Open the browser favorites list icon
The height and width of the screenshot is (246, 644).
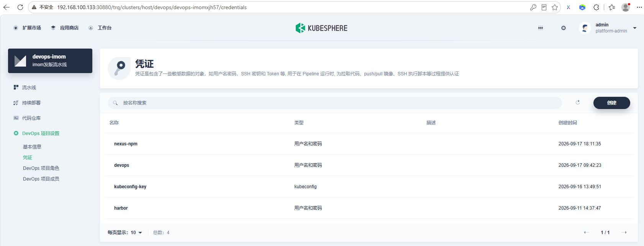click(x=612, y=7)
